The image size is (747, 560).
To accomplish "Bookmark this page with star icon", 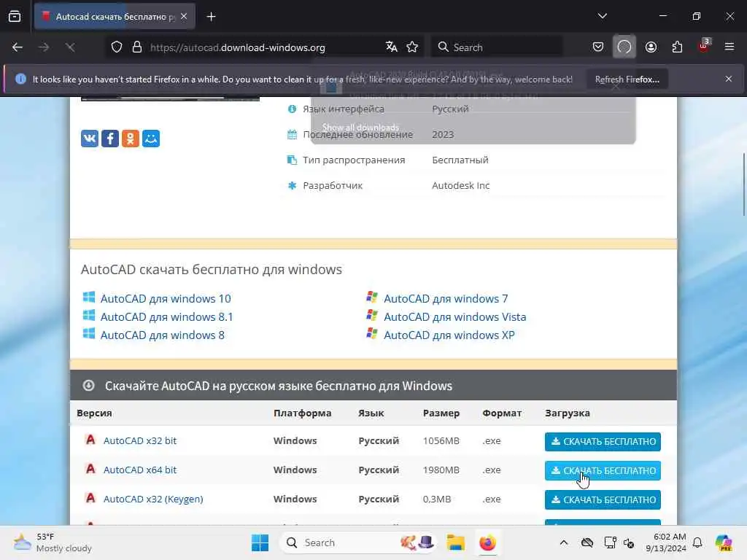I will [412, 47].
